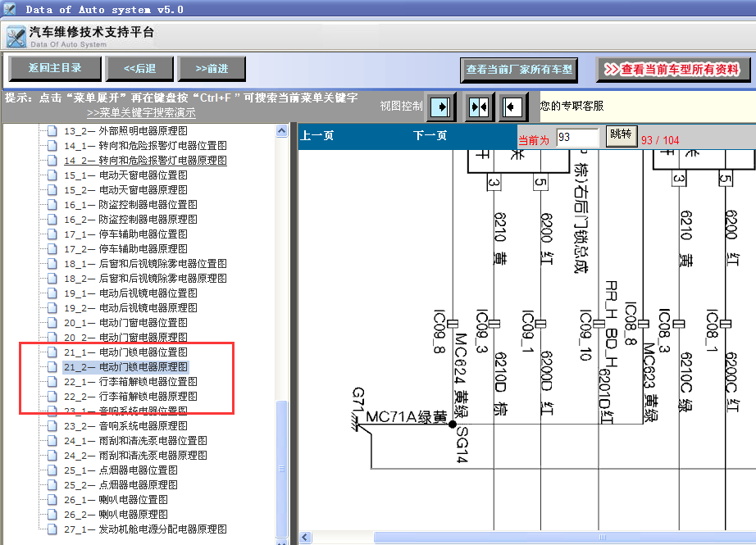Open the 菜单关键字搜索演示 link
This screenshot has width=756, height=545.
141,113
